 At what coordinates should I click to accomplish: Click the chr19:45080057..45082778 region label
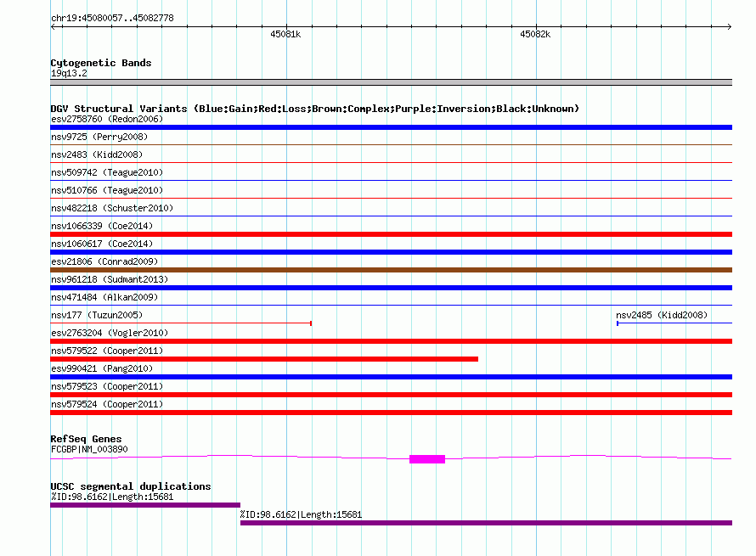tap(112, 18)
